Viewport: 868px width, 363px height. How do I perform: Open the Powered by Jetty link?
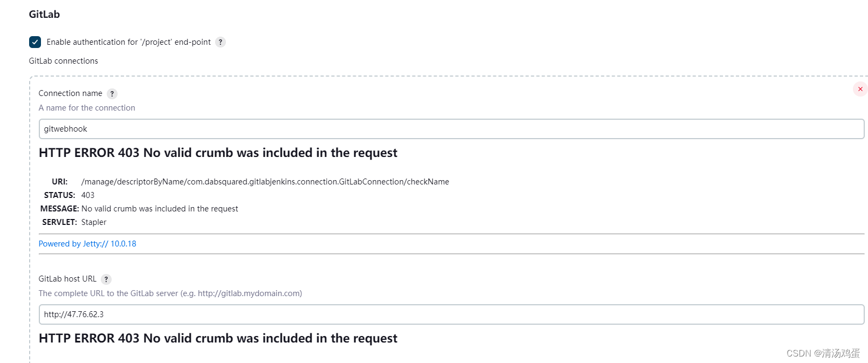(x=87, y=244)
